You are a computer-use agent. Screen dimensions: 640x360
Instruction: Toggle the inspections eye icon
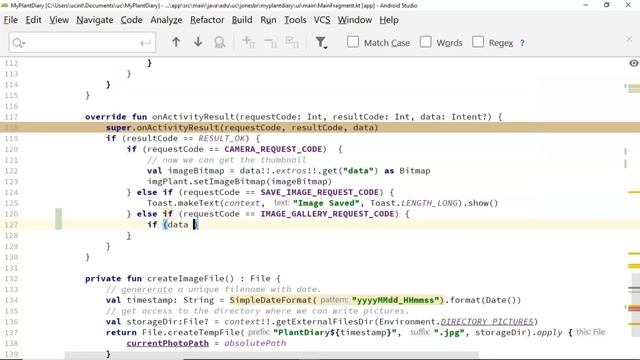coord(633,63)
